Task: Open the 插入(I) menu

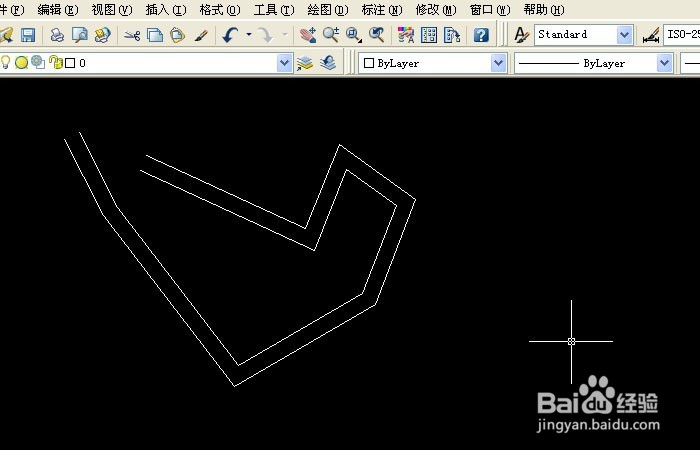Action: click(166, 9)
